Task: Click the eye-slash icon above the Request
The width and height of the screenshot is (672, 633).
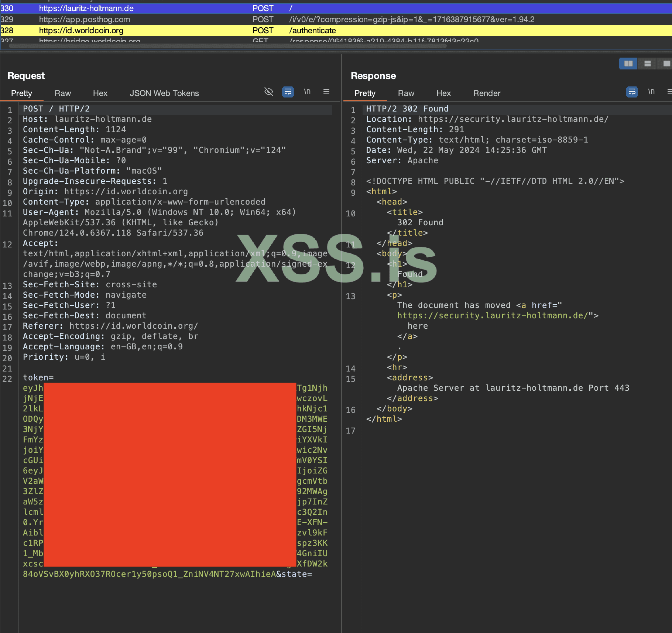Action: [x=268, y=92]
